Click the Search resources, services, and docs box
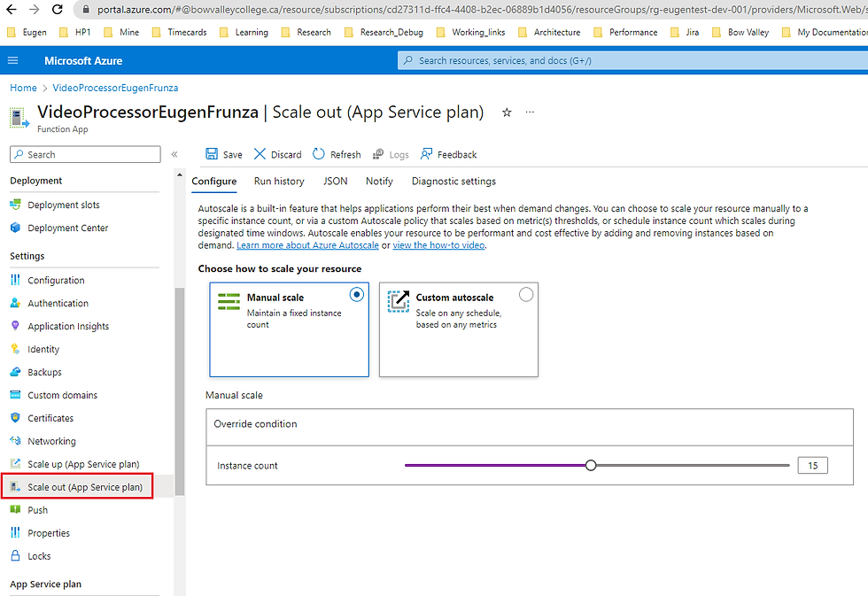The width and height of the screenshot is (868, 596). coord(632,60)
